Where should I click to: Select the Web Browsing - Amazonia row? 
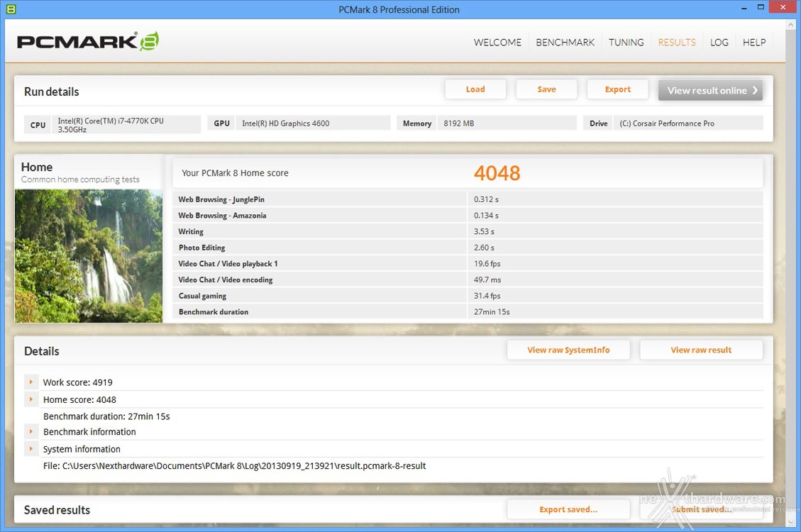click(468, 216)
